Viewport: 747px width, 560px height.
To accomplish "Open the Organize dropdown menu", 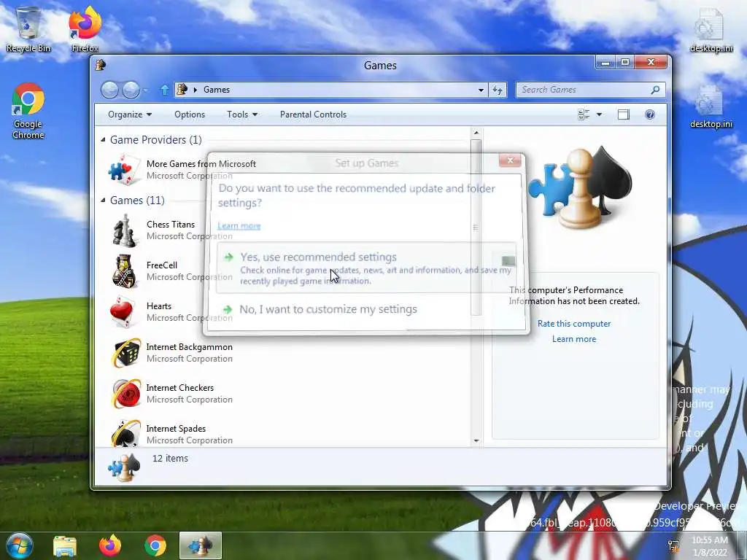I will point(130,114).
